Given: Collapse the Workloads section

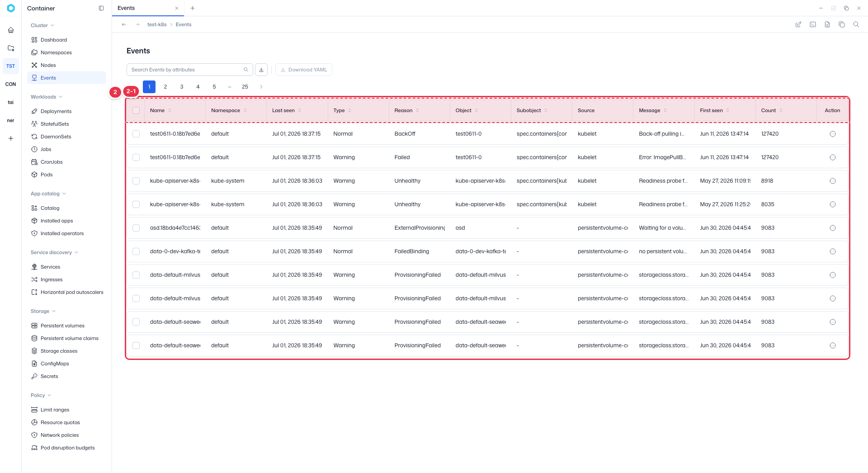Looking at the screenshot, I should click(x=47, y=97).
